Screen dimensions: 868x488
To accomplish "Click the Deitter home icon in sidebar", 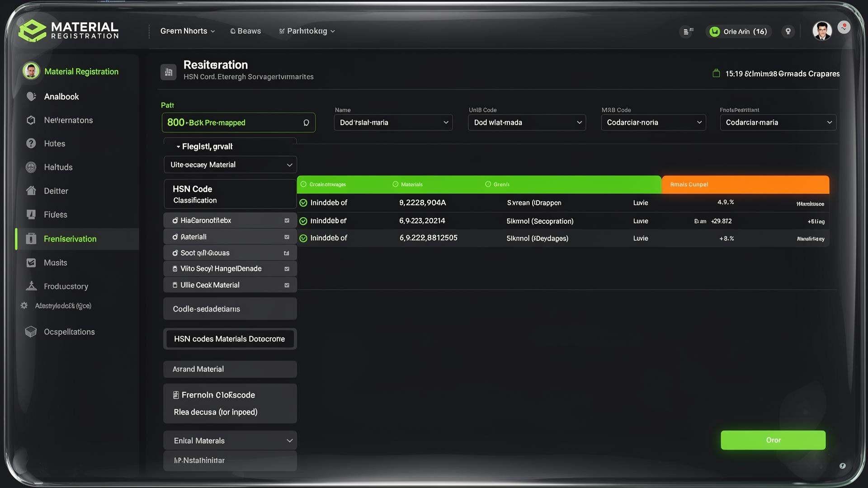I will 31,191.
